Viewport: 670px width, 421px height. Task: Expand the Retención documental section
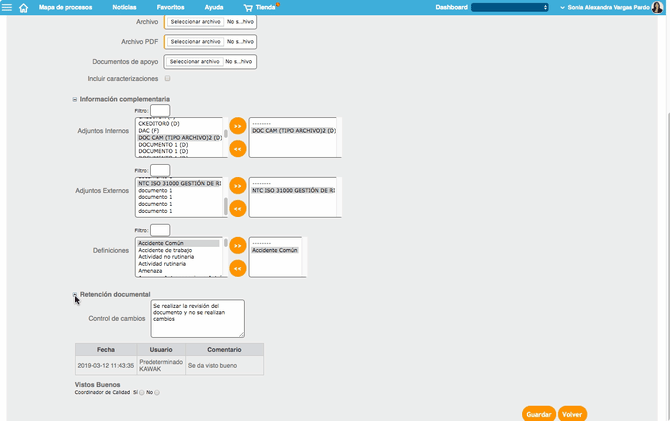pos(75,294)
